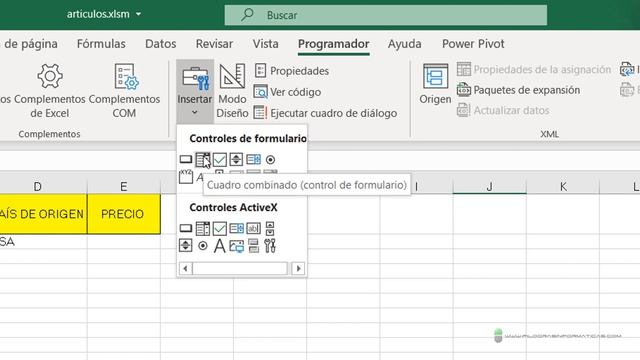This screenshot has height=360, width=640.
Task: Insert an ActiveX Text box
Action: click(x=253, y=229)
